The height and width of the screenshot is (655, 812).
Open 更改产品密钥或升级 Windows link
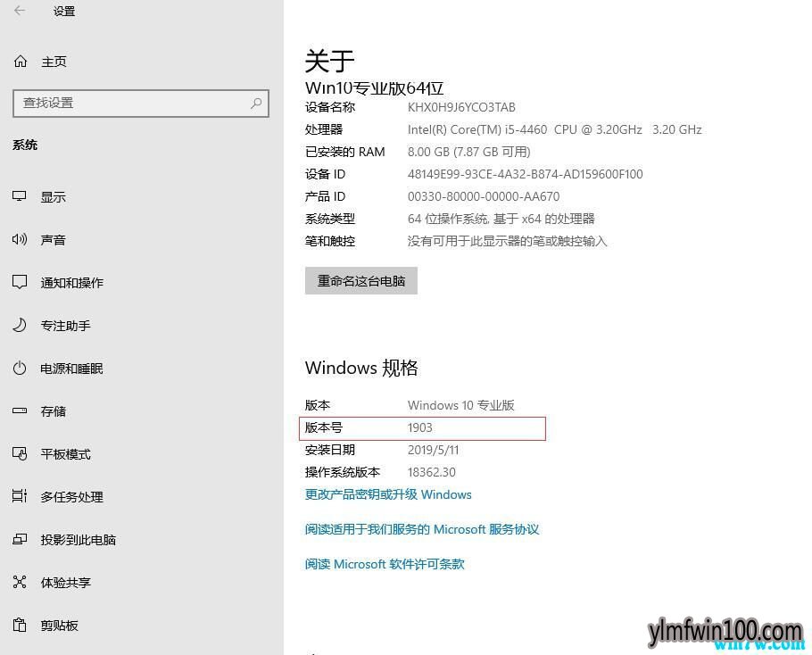coord(388,494)
